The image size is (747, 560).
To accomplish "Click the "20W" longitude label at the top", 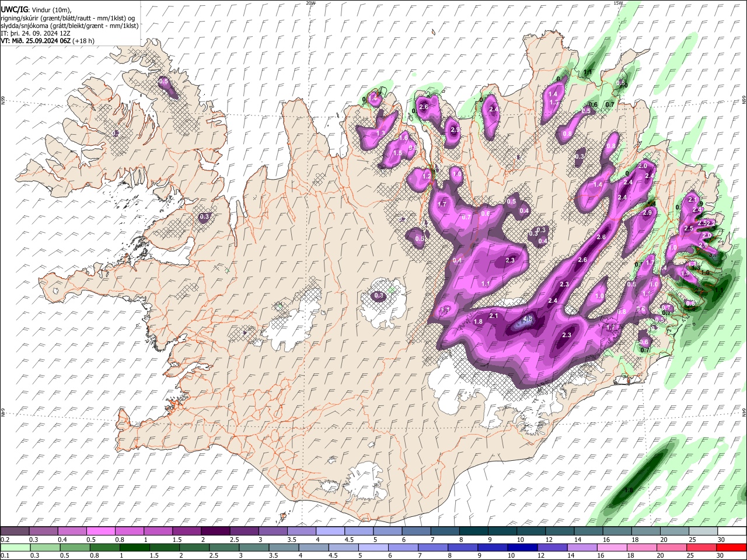I will (310, 3).
